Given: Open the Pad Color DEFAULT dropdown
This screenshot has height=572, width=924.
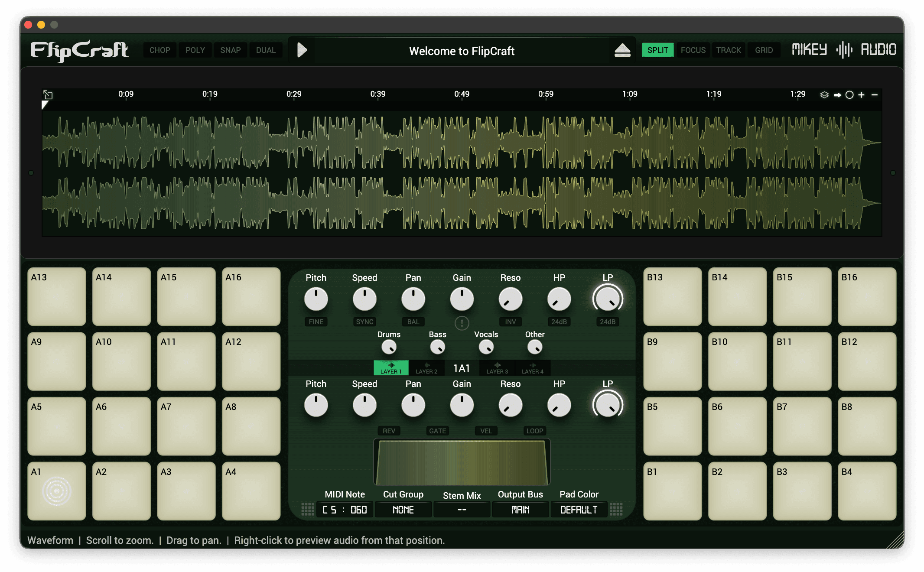Looking at the screenshot, I should (579, 510).
